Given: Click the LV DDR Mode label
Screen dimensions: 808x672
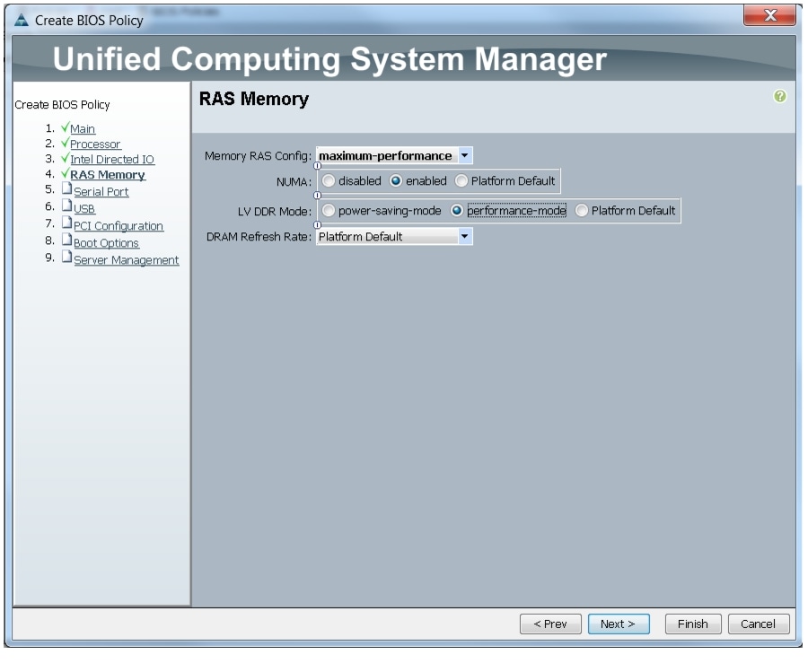Looking at the screenshot, I should point(275,212).
